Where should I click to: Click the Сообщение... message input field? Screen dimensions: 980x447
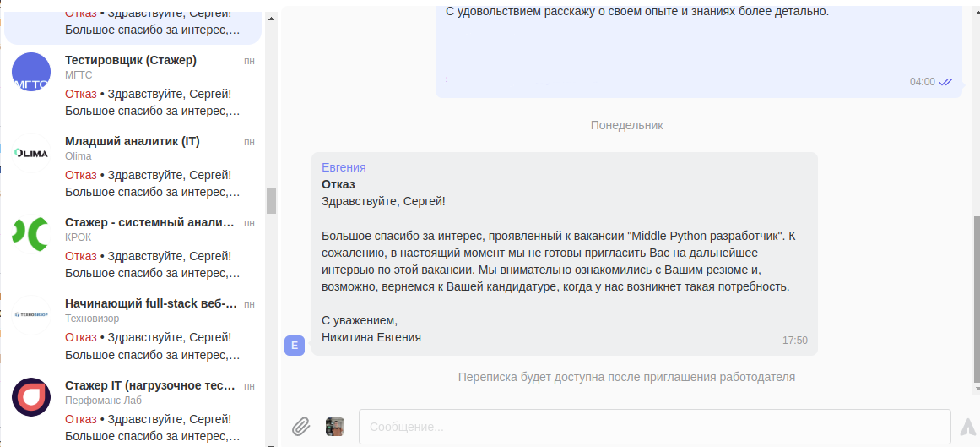pos(654,427)
